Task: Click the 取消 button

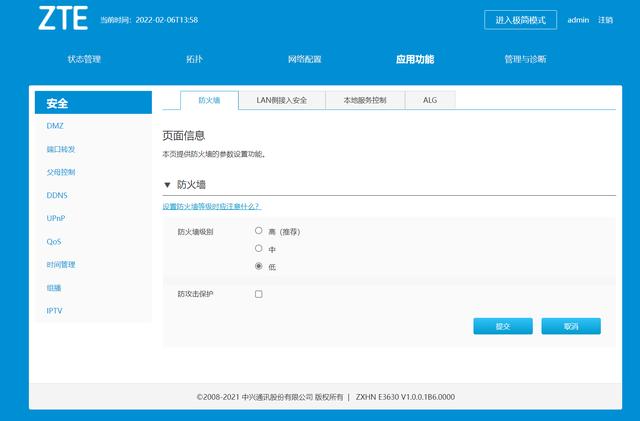Action: click(571, 326)
